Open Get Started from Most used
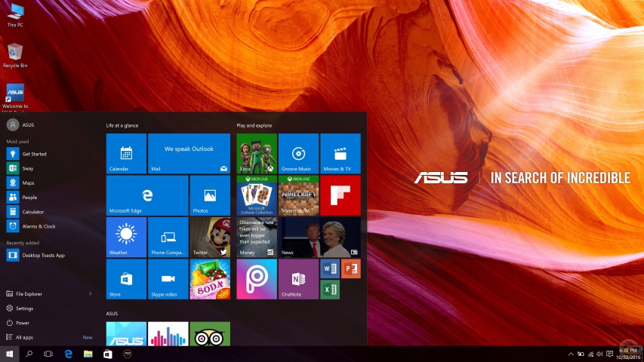 click(49, 154)
